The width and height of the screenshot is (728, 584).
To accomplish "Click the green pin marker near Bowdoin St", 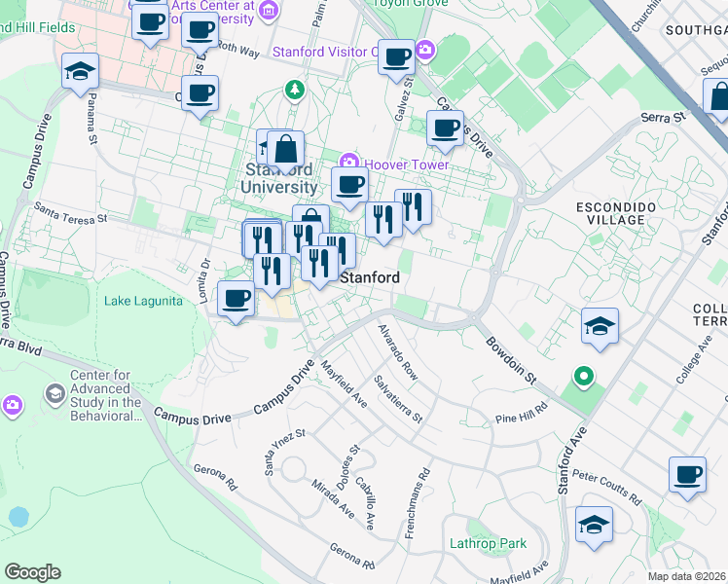I will click(x=584, y=377).
